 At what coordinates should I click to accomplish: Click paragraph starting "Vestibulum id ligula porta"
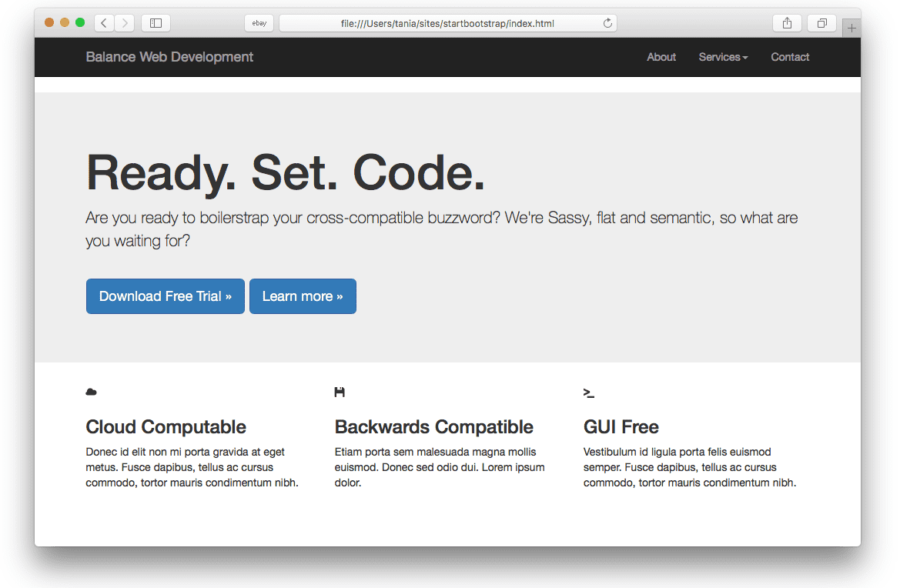coord(690,467)
